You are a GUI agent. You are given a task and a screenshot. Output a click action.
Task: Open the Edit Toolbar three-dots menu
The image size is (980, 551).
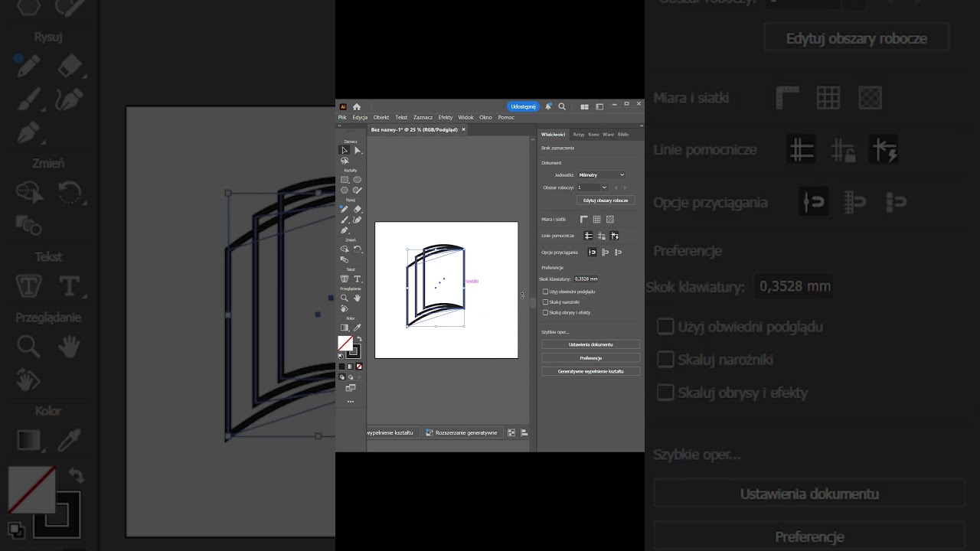[351, 401]
